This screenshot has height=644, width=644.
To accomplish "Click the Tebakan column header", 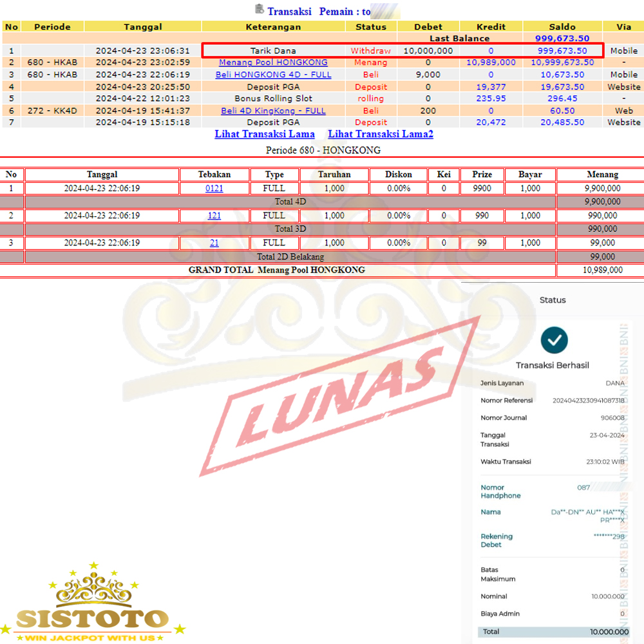I will 214,175.
